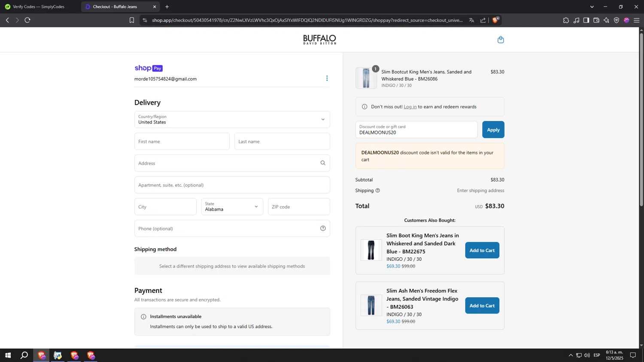Click the disabled browser Forward arrow

17,20
